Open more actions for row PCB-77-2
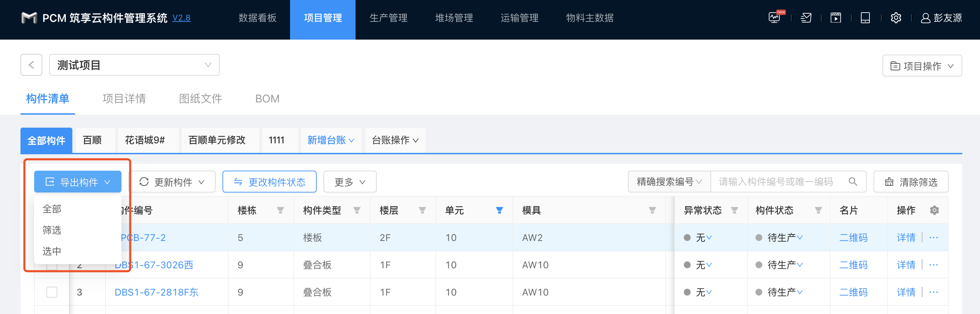Viewport: 980px width, 314px height. [934, 238]
